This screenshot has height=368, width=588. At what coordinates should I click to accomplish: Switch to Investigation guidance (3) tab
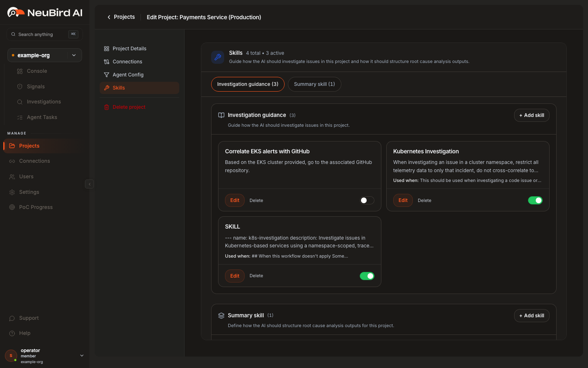point(248,84)
